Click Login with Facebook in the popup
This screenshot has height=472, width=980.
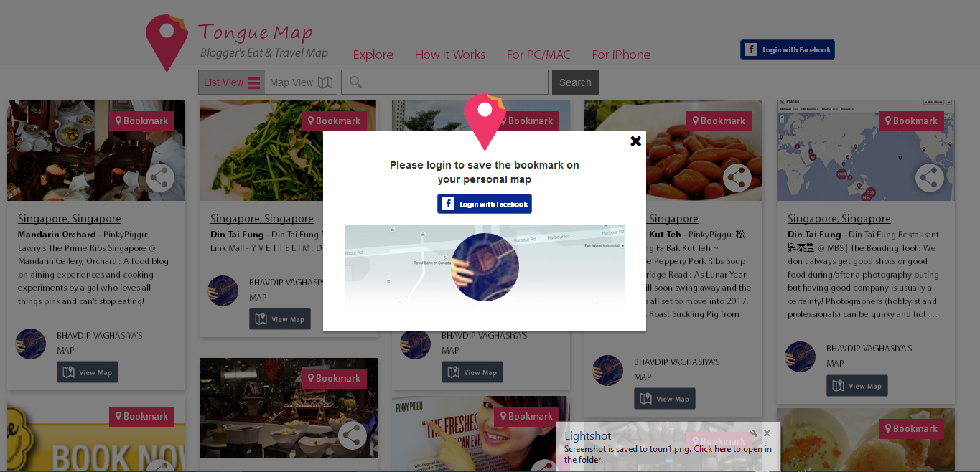pos(485,204)
